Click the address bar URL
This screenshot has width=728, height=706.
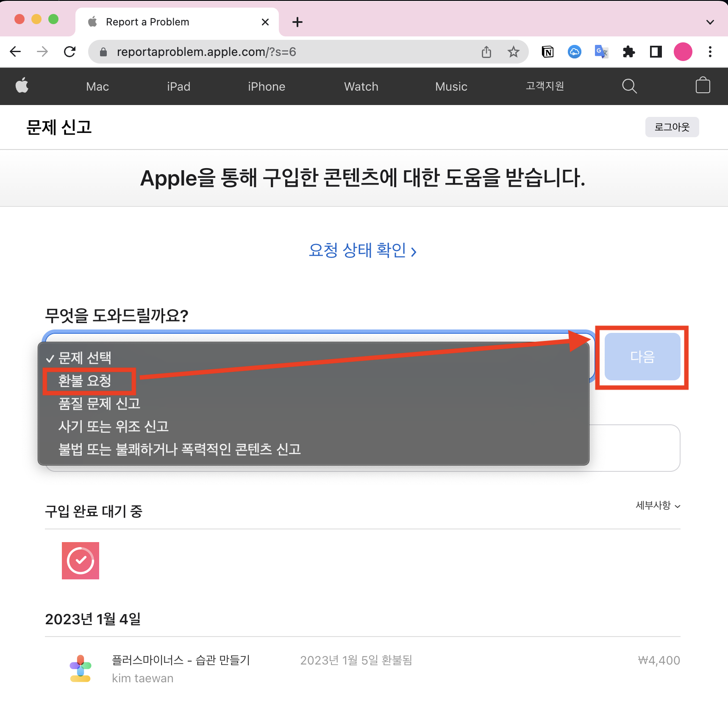coord(206,52)
